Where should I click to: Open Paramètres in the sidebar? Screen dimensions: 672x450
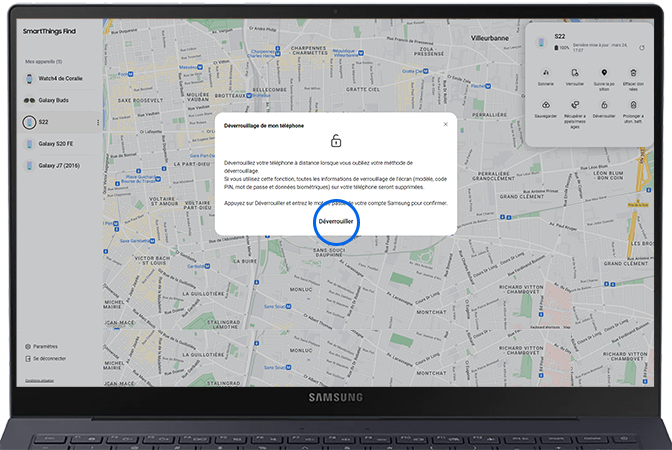(42, 346)
